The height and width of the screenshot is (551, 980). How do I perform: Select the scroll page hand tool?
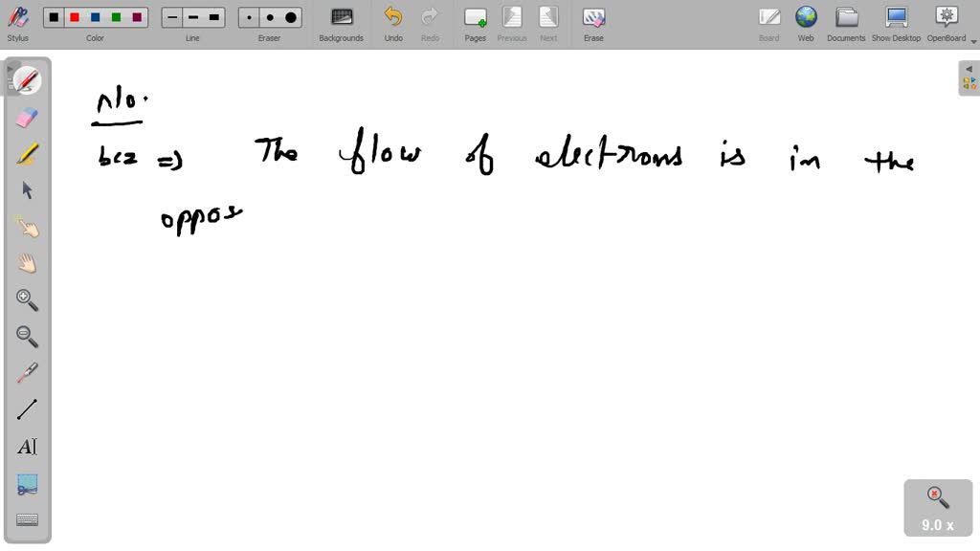tap(27, 263)
